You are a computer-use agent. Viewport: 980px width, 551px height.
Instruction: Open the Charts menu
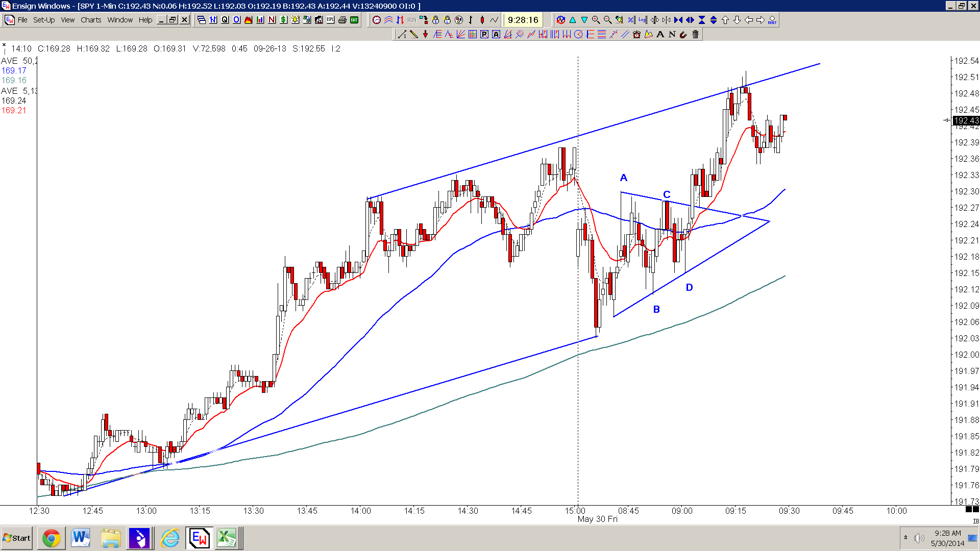[91, 20]
